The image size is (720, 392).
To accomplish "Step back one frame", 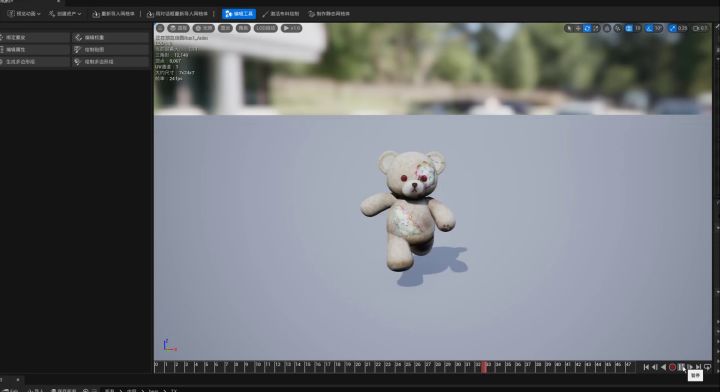I will click(655, 367).
